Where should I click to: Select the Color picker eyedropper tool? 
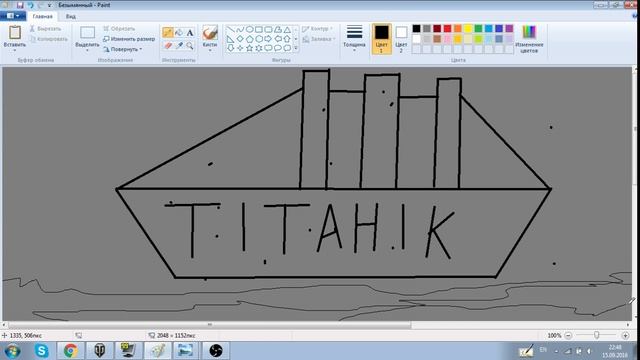coord(179,45)
